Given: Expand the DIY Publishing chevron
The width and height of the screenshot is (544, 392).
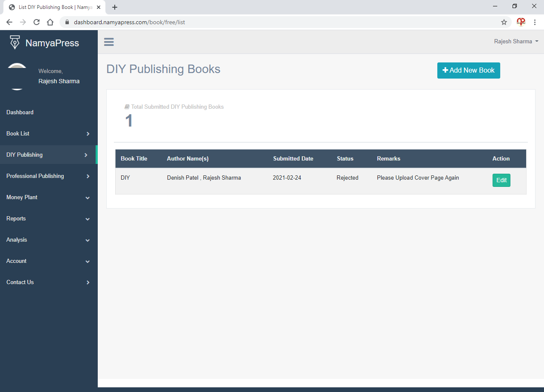Looking at the screenshot, I should (86, 155).
